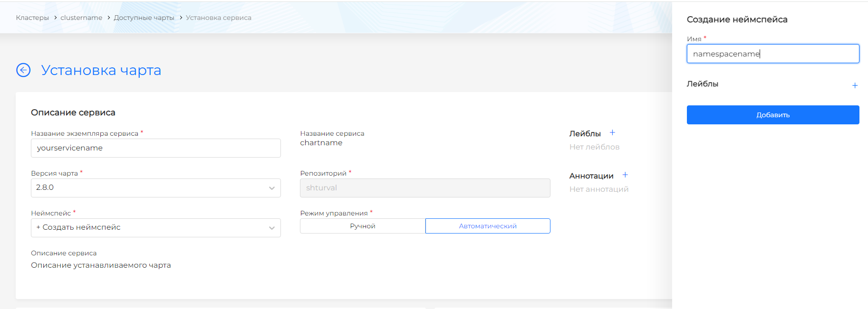The height and width of the screenshot is (309, 868).
Task: Open the Версия чарта dropdown
Action: point(155,188)
